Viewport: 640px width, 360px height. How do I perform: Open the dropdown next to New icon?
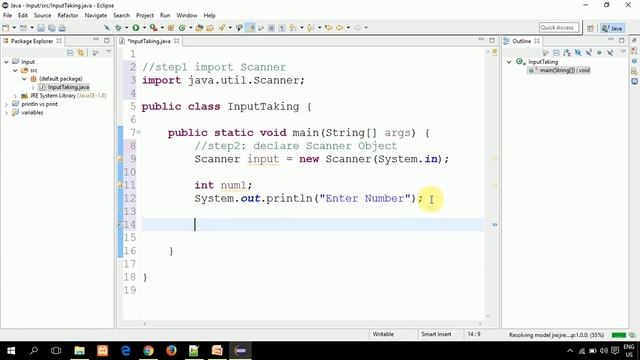coord(14,28)
